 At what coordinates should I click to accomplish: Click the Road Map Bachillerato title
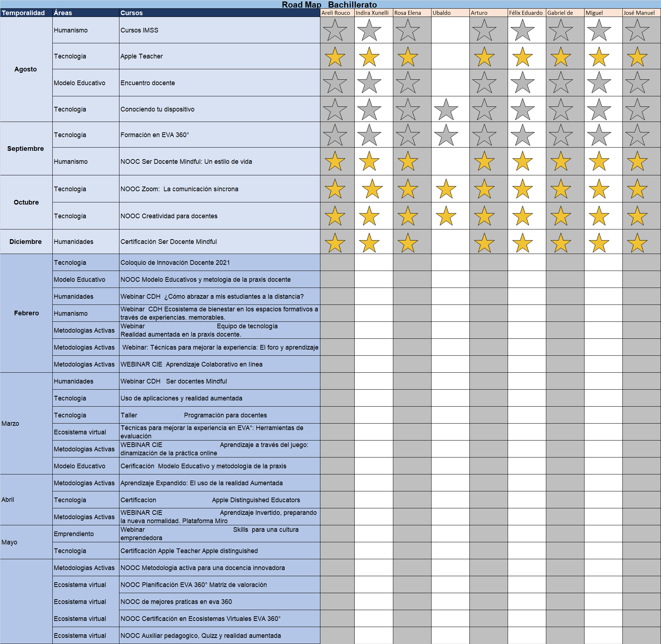click(x=329, y=5)
